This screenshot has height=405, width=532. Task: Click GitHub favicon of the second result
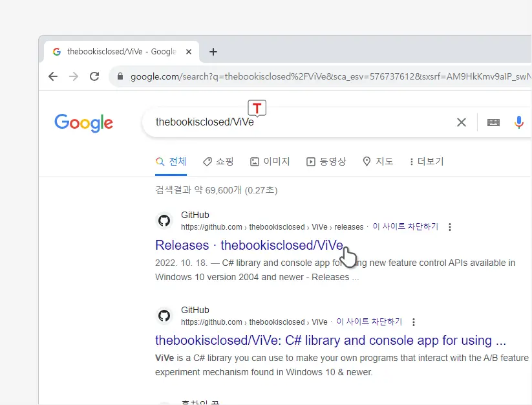click(x=164, y=316)
